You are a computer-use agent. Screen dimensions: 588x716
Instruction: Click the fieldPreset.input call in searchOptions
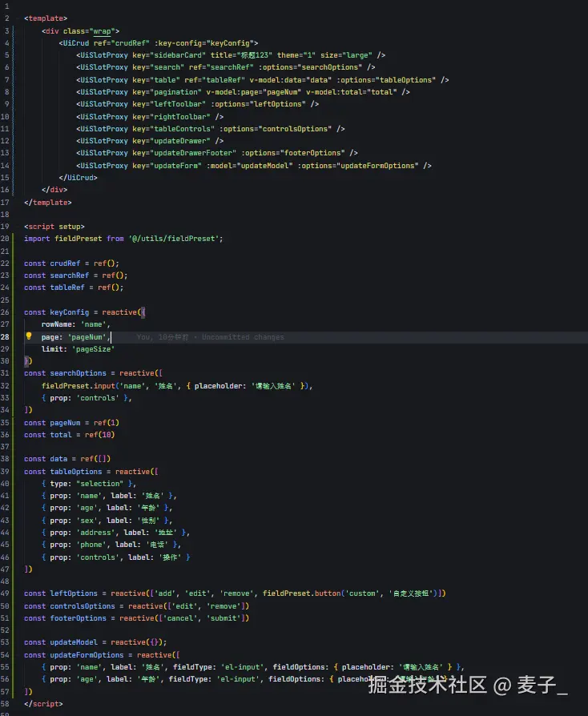(76, 386)
